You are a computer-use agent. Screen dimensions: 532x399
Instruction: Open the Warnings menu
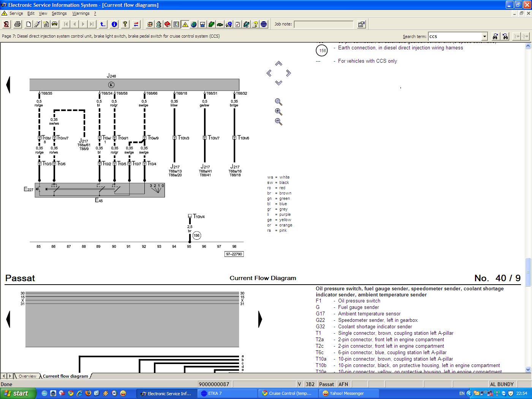pyautogui.click(x=81, y=13)
